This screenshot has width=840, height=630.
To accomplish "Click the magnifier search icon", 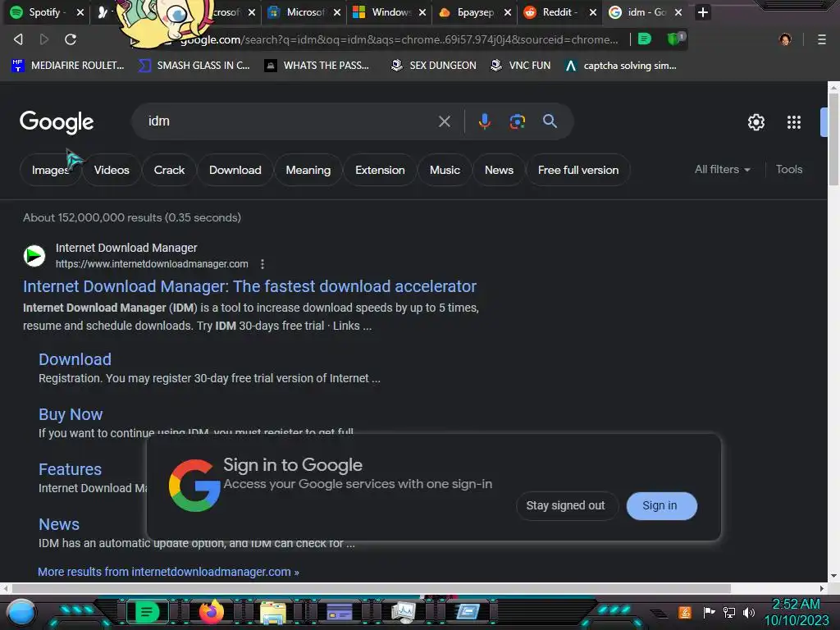I will (550, 121).
